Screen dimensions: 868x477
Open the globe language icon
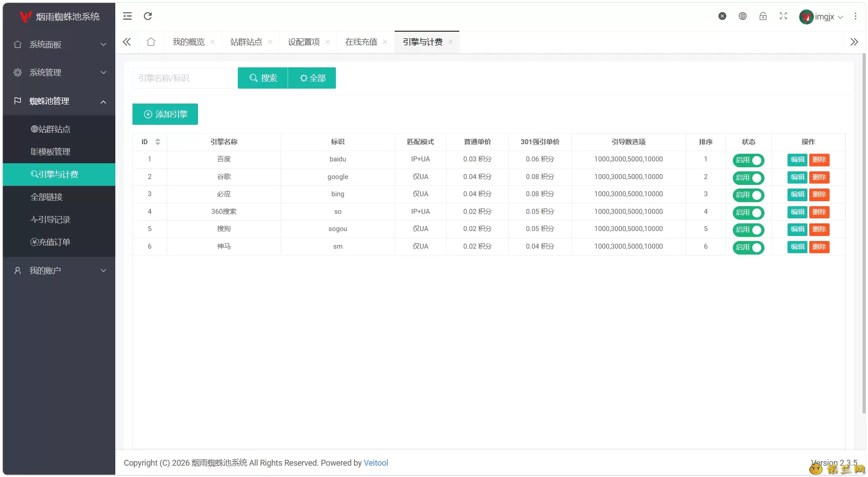(743, 16)
